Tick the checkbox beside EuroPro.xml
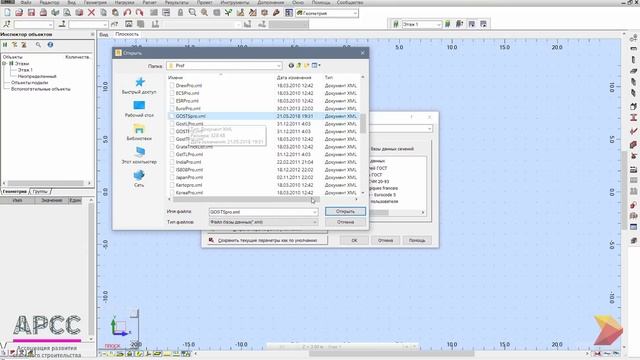Viewport: 640px width, 360px height. pyautogui.click(x=172, y=109)
